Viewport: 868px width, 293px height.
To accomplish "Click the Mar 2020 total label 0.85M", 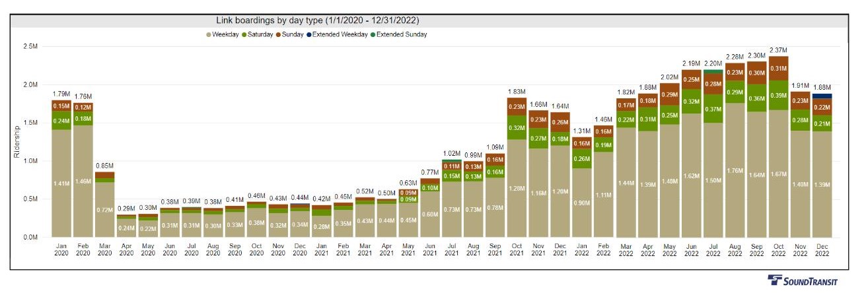I will coord(106,166).
